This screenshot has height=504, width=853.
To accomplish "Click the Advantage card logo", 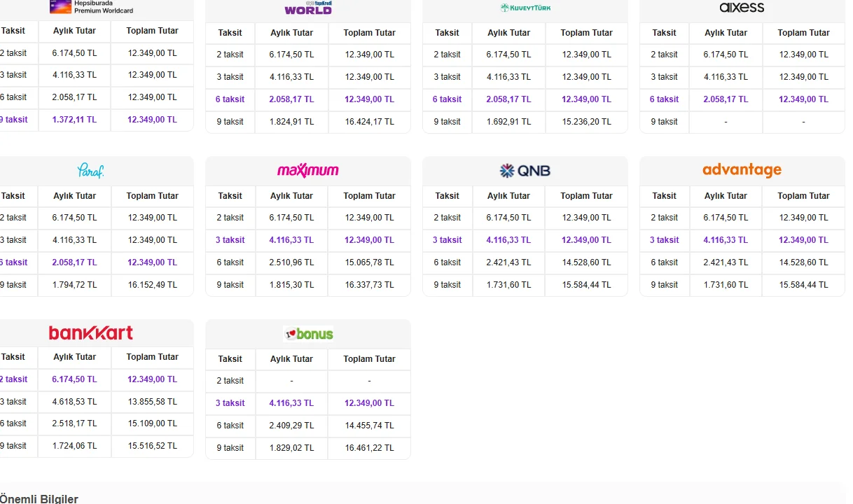I will [x=742, y=170].
